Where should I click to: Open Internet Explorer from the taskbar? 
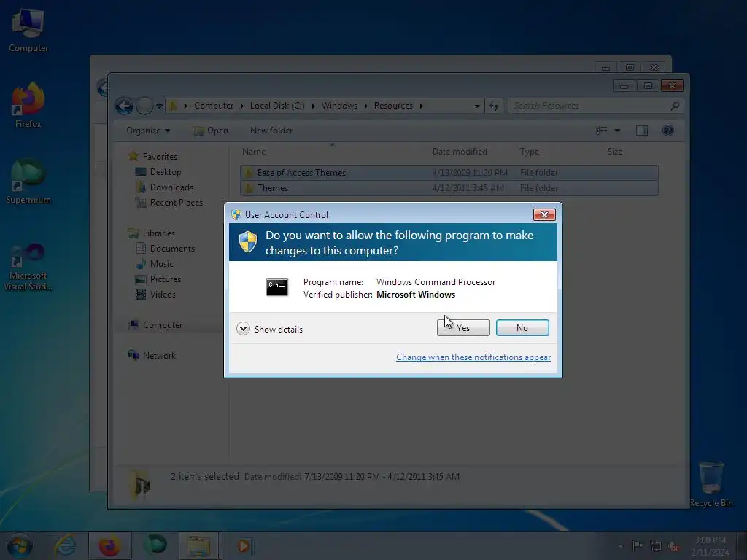[65, 545]
